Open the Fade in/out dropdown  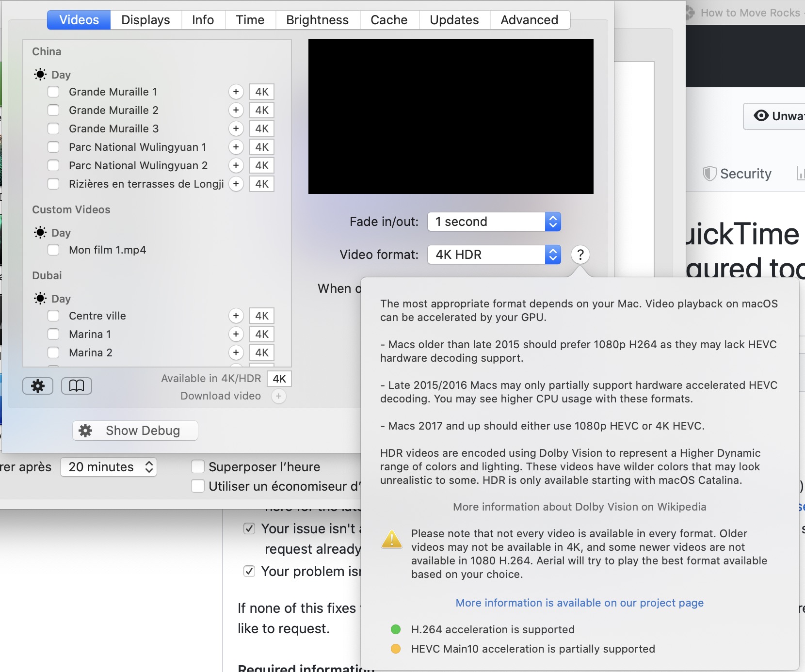(x=494, y=222)
